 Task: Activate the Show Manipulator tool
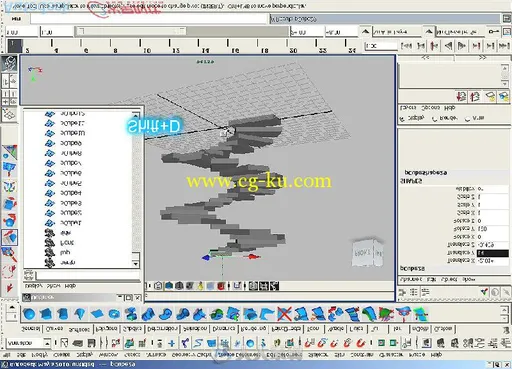pos(9,152)
